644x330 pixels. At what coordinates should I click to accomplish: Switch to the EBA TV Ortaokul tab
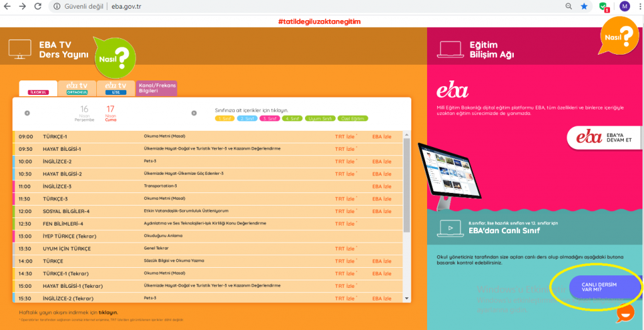tap(77, 88)
